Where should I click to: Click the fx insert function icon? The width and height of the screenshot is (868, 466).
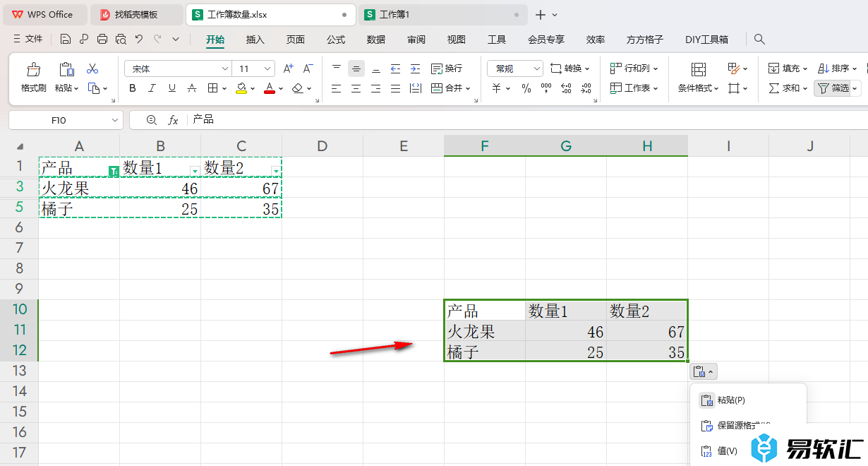click(173, 120)
